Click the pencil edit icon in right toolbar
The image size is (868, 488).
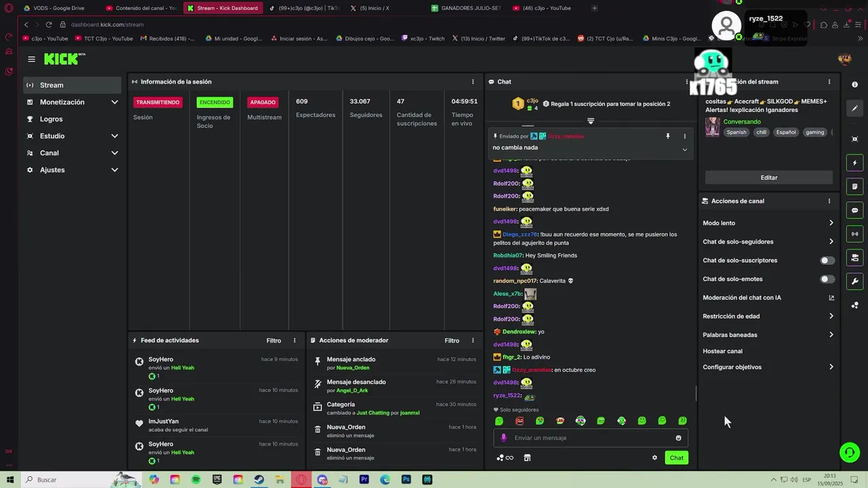point(854,108)
